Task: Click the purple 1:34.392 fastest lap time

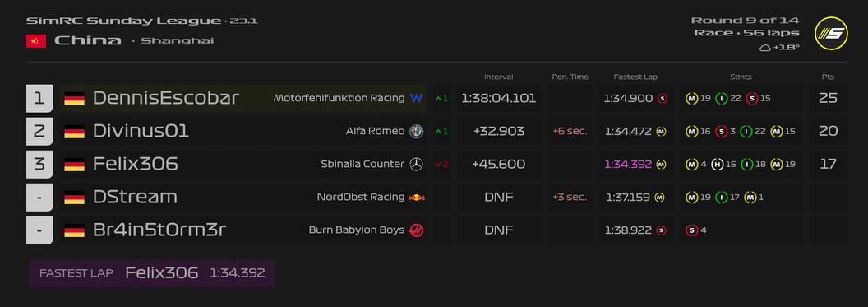Action: pos(628,165)
